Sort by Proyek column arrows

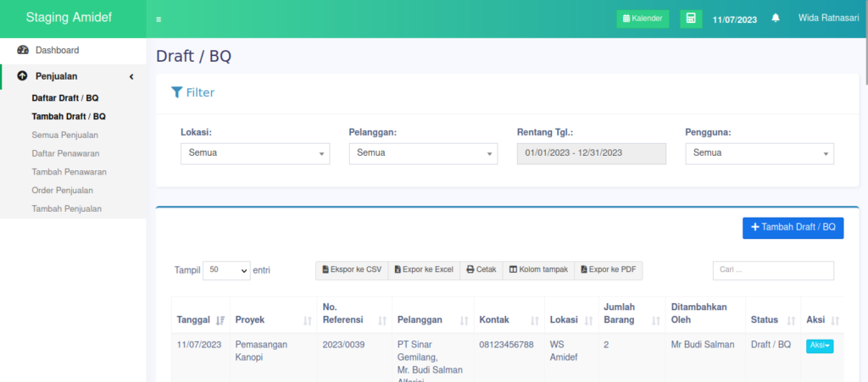click(307, 320)
